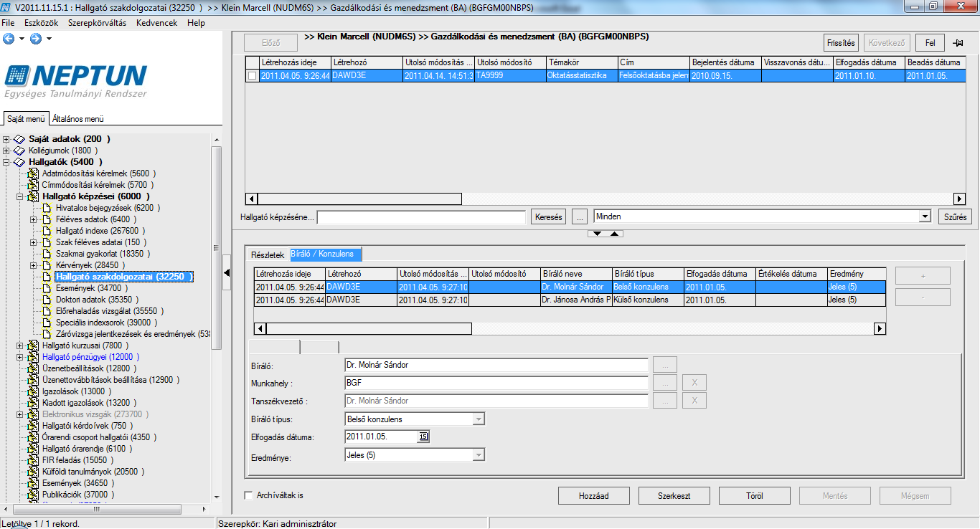Click the Elektronikus vizsgák node icon

coord(34,414)
